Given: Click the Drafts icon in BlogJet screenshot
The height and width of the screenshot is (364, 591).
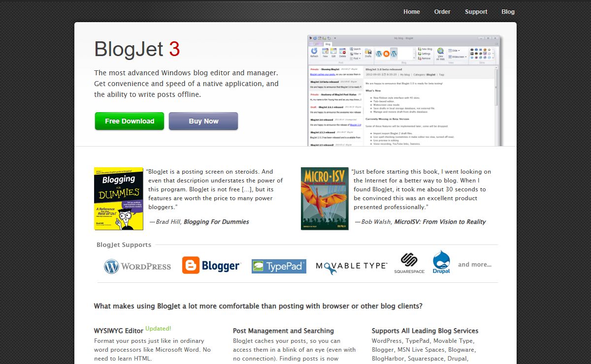Looking at the screenshot, I should [368, 53].
